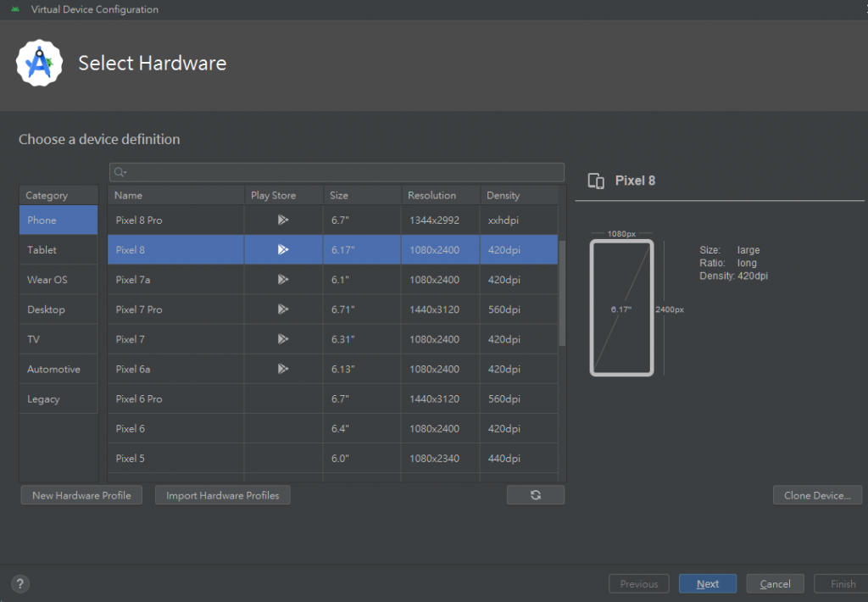The width and height of the screenshot is (868, 602).
Task: Select the Pixel 8 Pro device row
Action: [332, 220]
